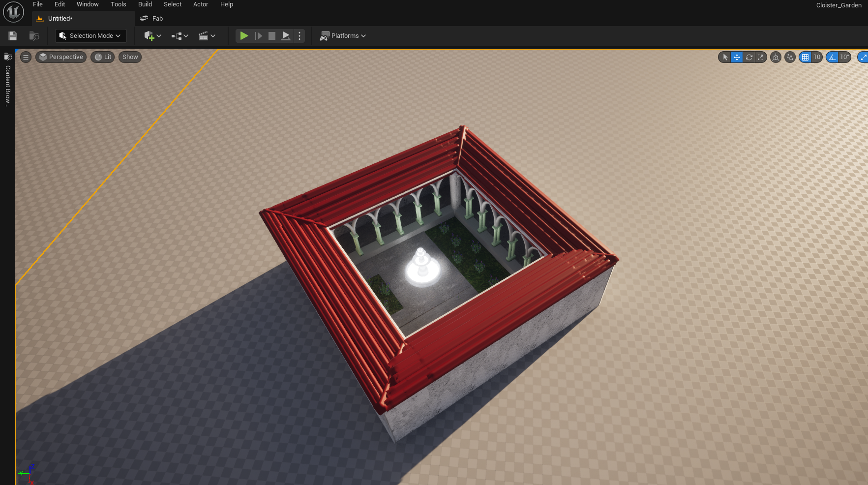Open the Show flags menu
The height and width of the screenshot is (485, 868).
129,57
